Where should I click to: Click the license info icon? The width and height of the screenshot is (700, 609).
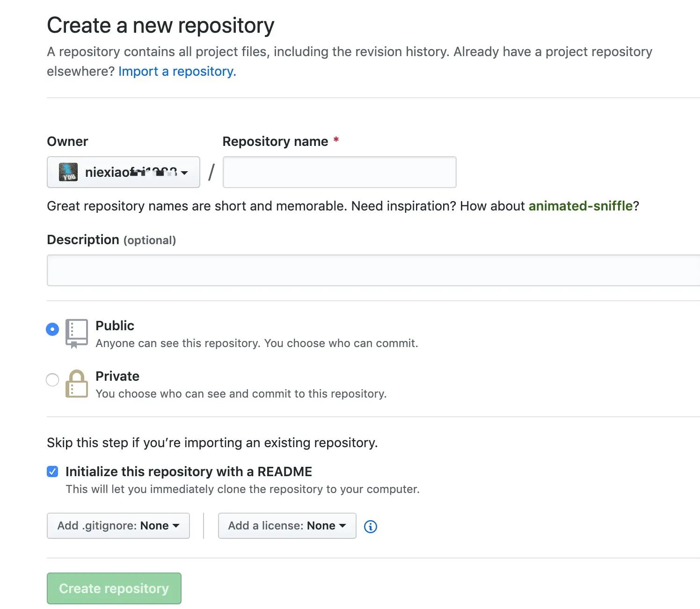(x=370, y=526)
